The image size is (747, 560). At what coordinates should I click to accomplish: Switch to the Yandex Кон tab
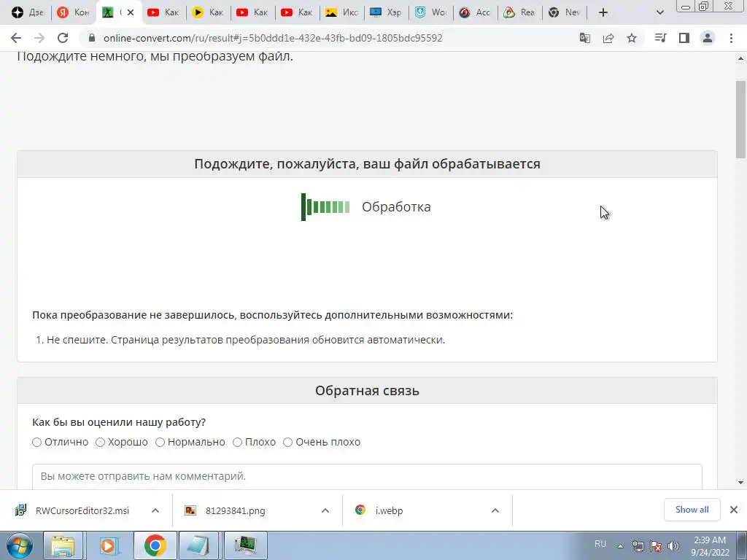click(x=73, y=12)
